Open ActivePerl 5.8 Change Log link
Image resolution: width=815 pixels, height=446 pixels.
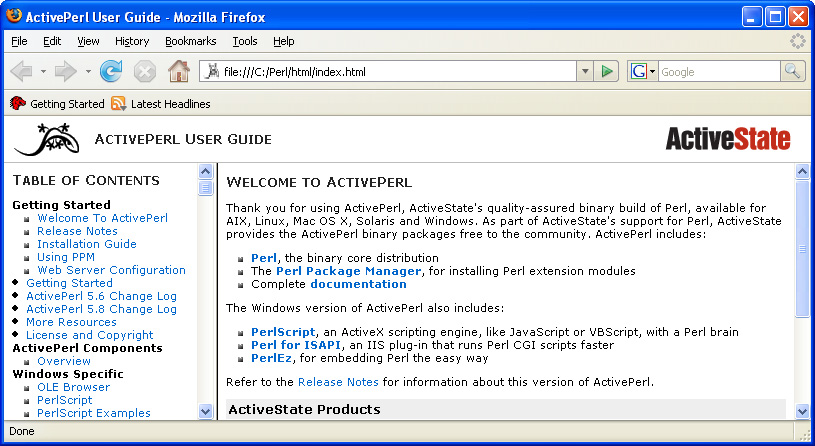click(101, 309)
